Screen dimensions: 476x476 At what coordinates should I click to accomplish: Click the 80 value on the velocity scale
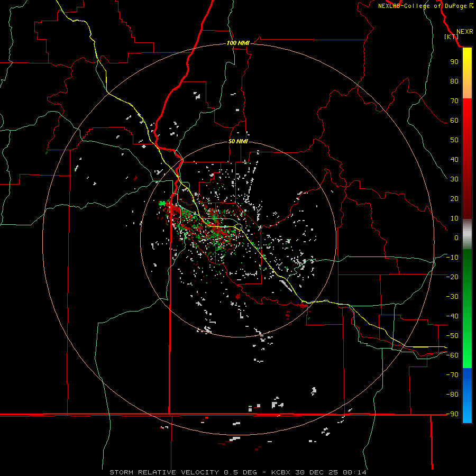(x=454, y=81)
